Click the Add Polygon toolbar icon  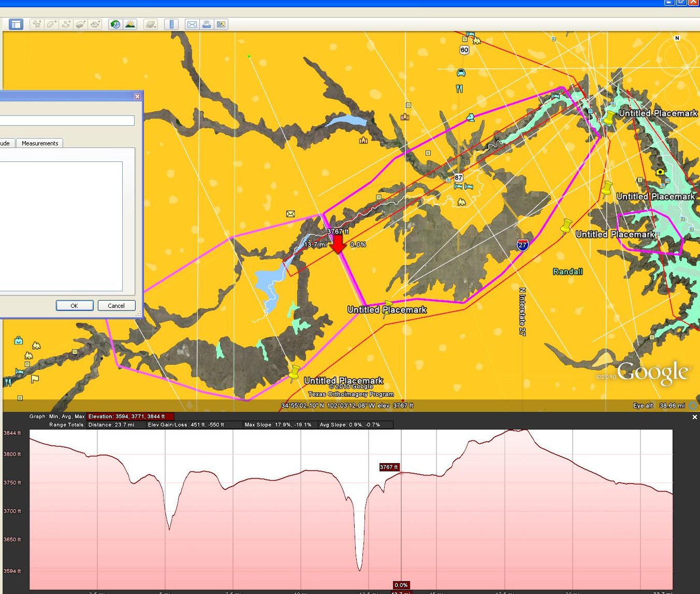51,24
